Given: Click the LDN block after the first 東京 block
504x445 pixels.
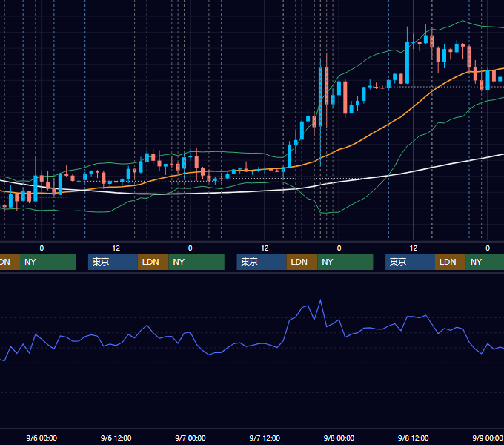Looking at the screenshot, I should coord(153,262).
